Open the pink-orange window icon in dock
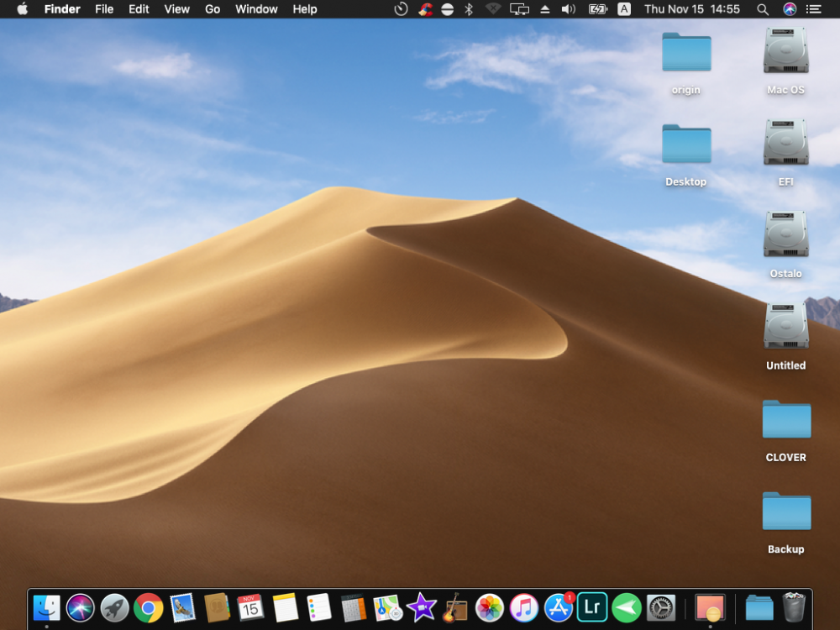Screen dimensions: 840x630 [x=711, y=608]
